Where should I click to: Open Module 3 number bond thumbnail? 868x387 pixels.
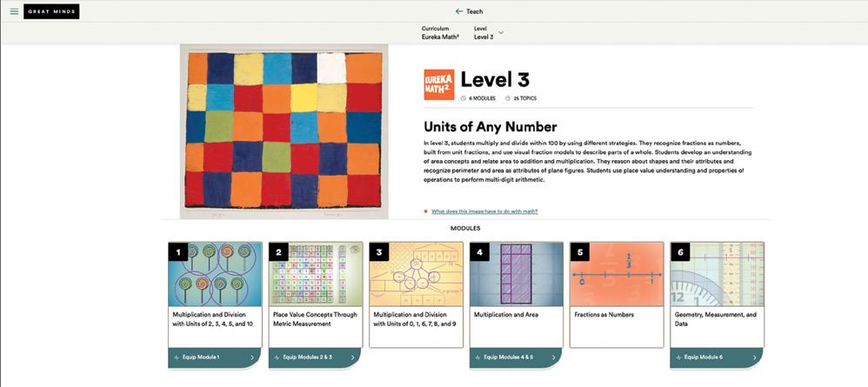point(417,274)
